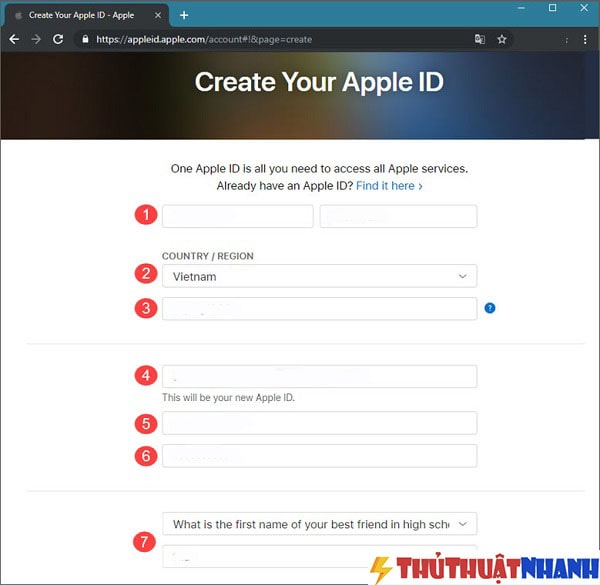600x585 pixels.
Task: Open the Country / Region dropdown showing Vietnam
Action: pos(320,276)
